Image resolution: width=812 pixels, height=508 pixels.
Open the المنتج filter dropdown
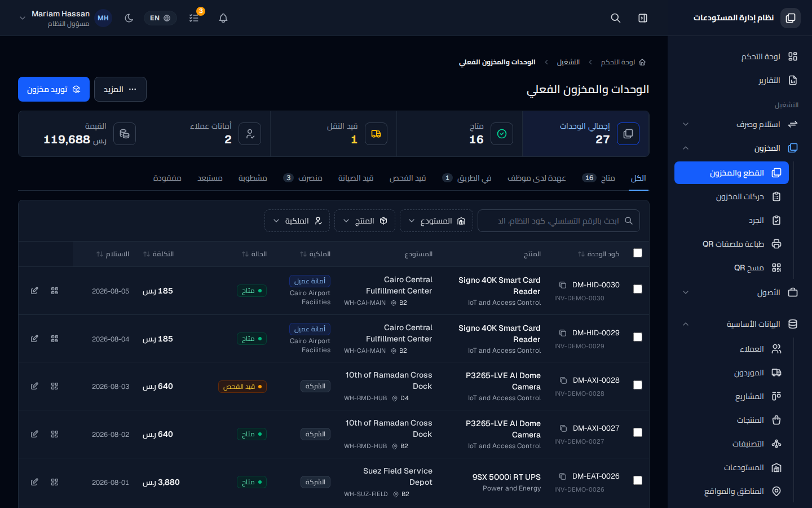pos(365,221)
